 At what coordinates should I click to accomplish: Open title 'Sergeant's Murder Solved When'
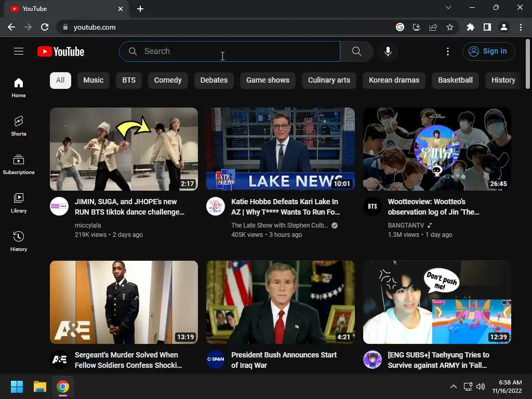[x=129, y=360]
